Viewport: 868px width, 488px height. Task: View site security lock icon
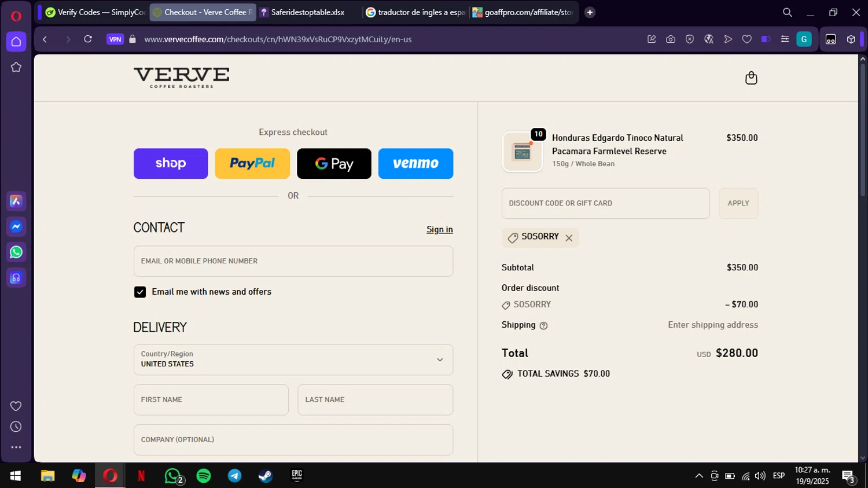tap(133, 39)
